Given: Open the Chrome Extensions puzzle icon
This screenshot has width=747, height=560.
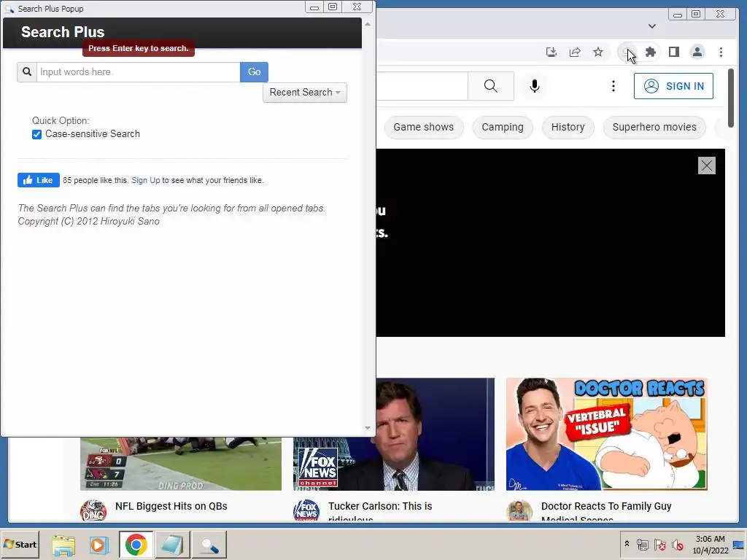Looking at the screenshot, I should point(650,52).
